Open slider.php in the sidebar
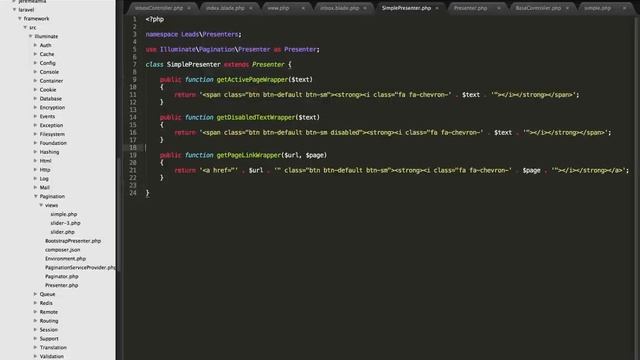 tap(62, 232)
